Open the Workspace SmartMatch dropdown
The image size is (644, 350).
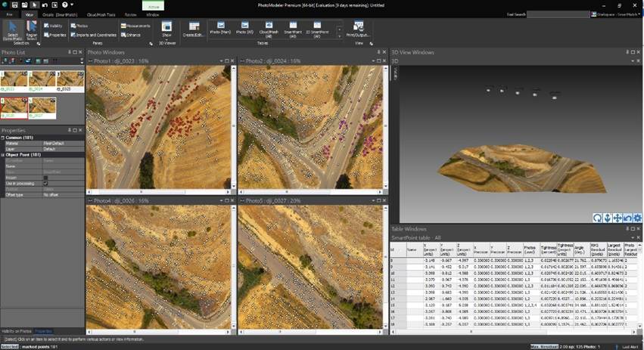coord(616,14)
